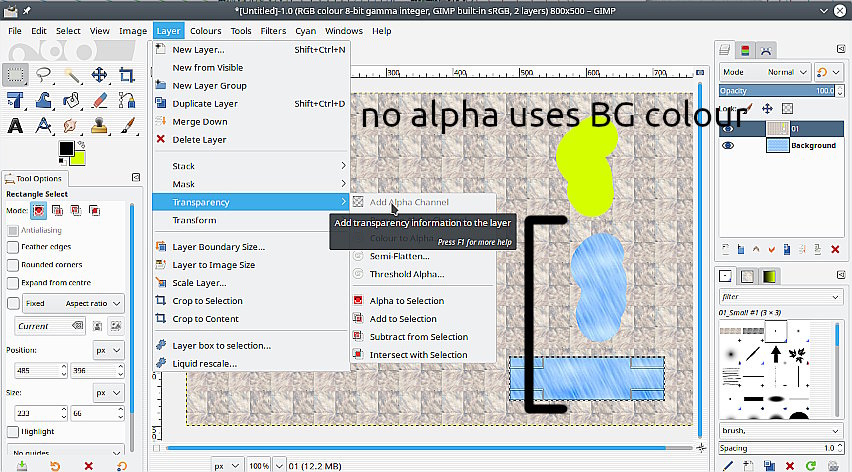Create a new layer from layers panel
The image size is (852, 472).
click(725, 249)
